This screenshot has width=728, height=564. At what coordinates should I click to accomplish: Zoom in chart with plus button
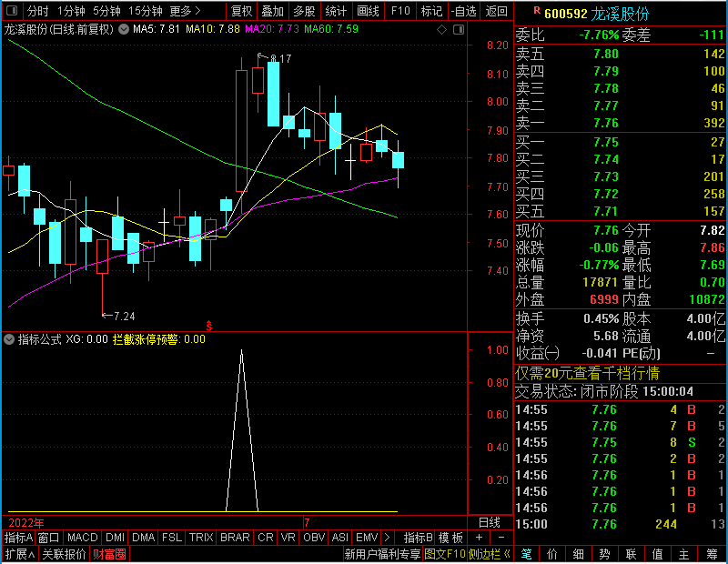(480, 538)
